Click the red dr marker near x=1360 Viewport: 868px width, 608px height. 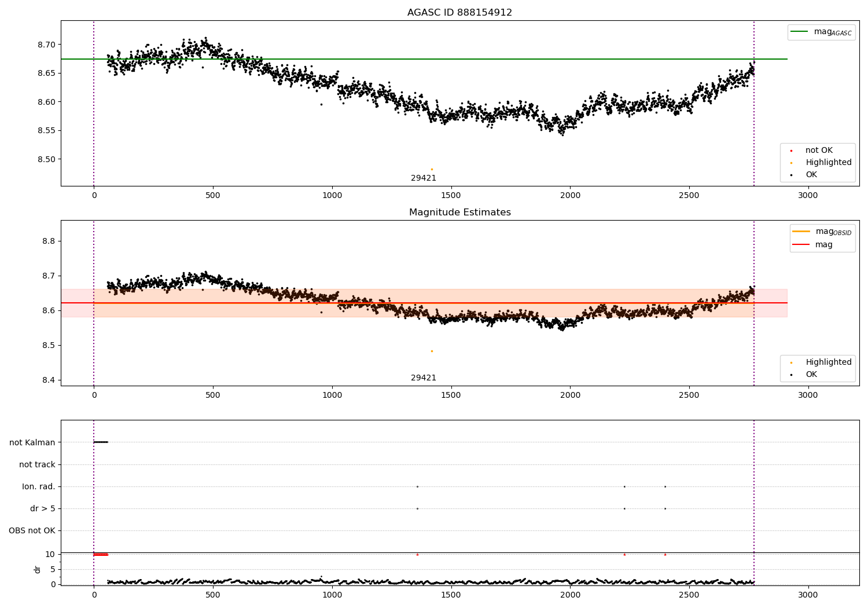pos(417,554)
